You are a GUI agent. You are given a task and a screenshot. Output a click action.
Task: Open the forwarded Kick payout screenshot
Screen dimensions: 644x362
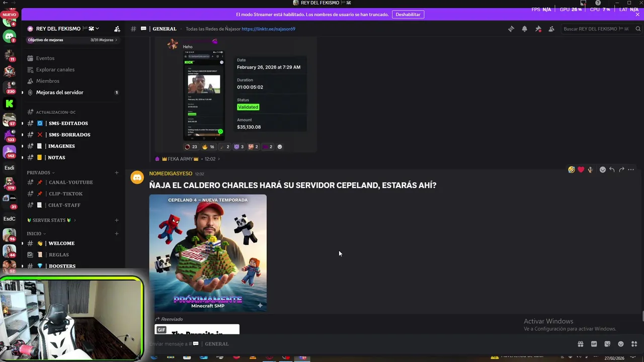click(204, 96)
